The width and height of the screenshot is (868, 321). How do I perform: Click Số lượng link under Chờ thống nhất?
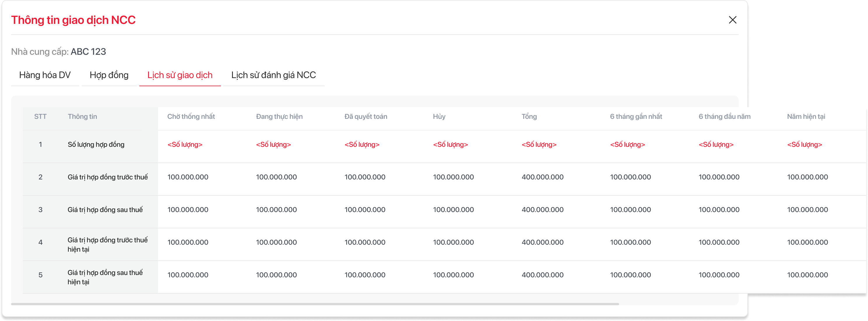coord(185,144)
